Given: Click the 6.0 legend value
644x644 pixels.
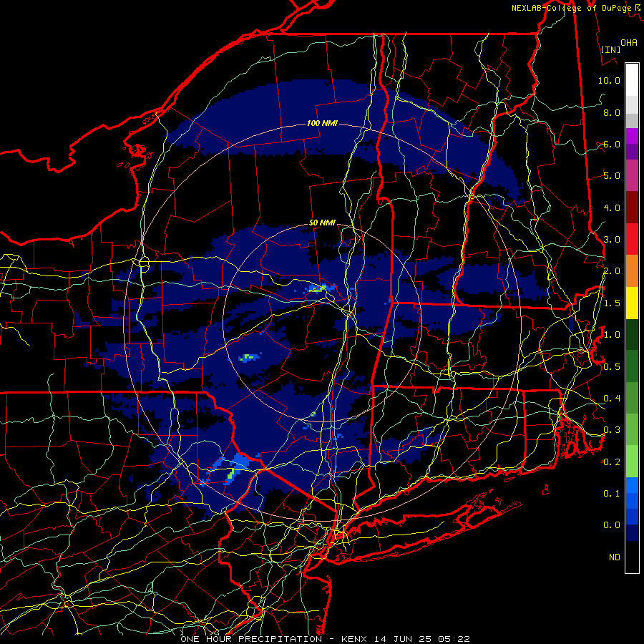Looking at the screenshot, I should point(612,144).
